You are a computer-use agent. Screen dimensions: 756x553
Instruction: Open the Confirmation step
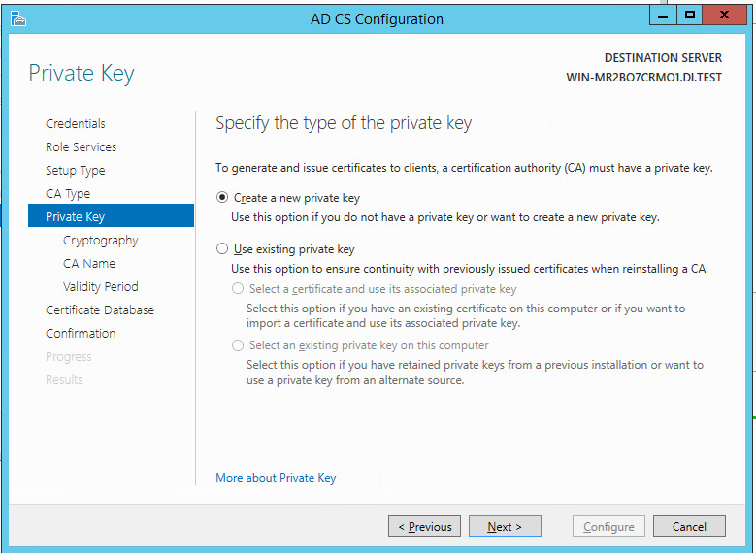click(x=81, y=334)
